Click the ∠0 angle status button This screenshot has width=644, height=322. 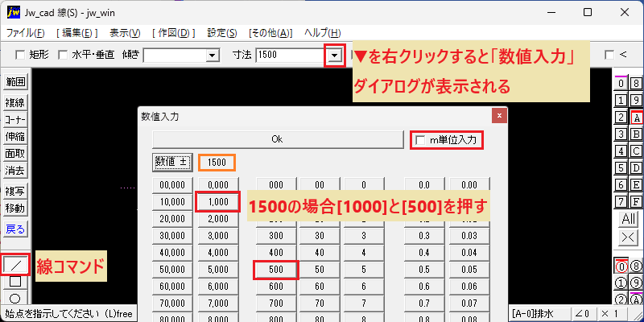point(584,313)
